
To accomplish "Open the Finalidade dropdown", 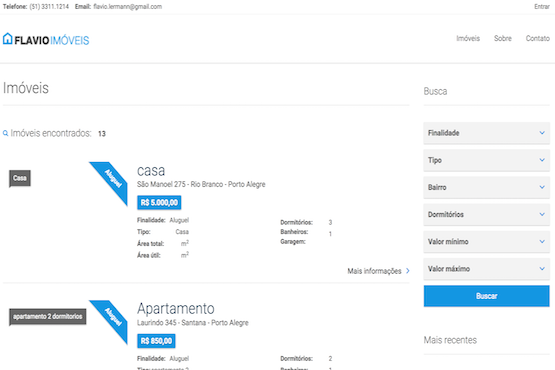I will point(486,133).
